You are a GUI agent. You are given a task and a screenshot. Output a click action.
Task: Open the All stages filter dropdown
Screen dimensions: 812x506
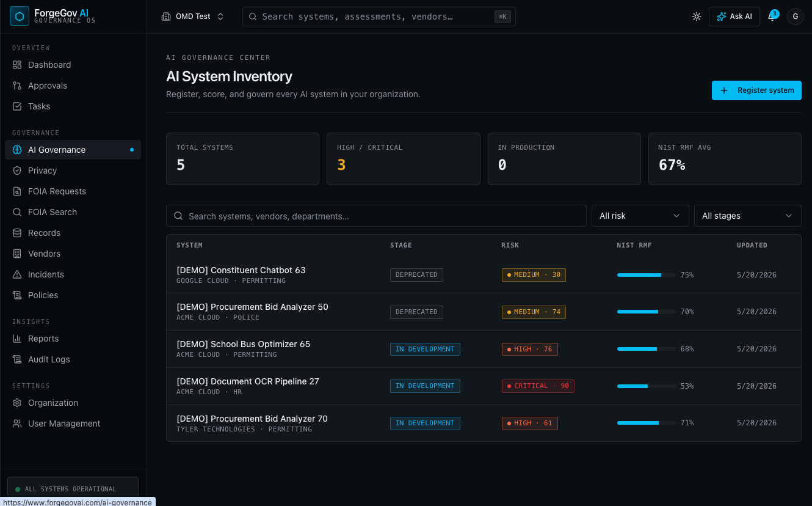pyautogui.click(x=747, y=216)
